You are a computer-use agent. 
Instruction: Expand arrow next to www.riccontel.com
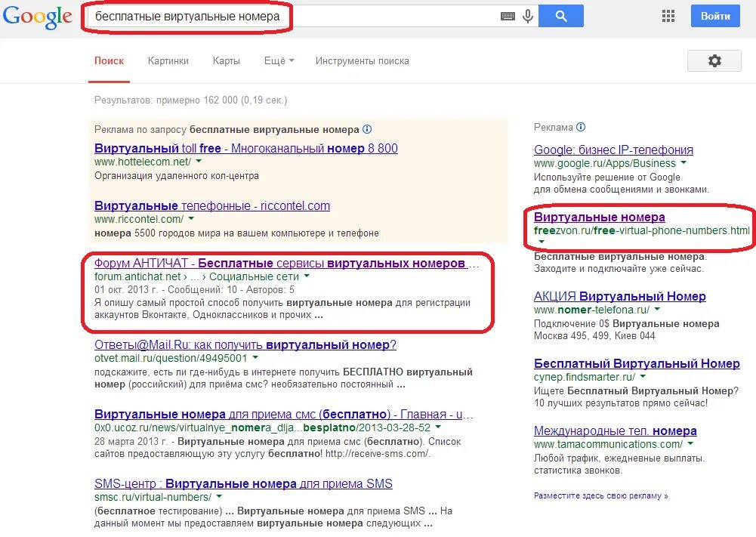pyautogui.click(x=191, y=218)
